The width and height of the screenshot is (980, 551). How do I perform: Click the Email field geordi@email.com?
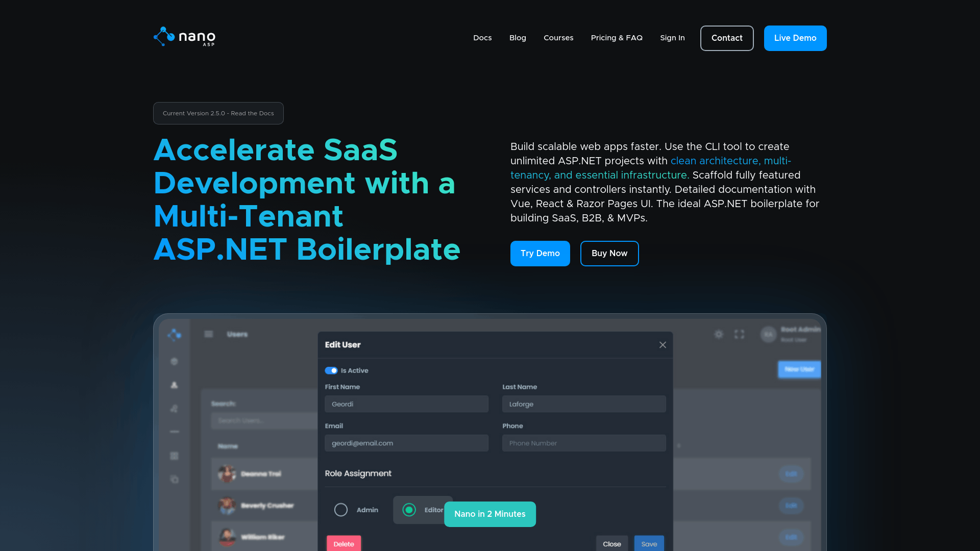(406, 443)
